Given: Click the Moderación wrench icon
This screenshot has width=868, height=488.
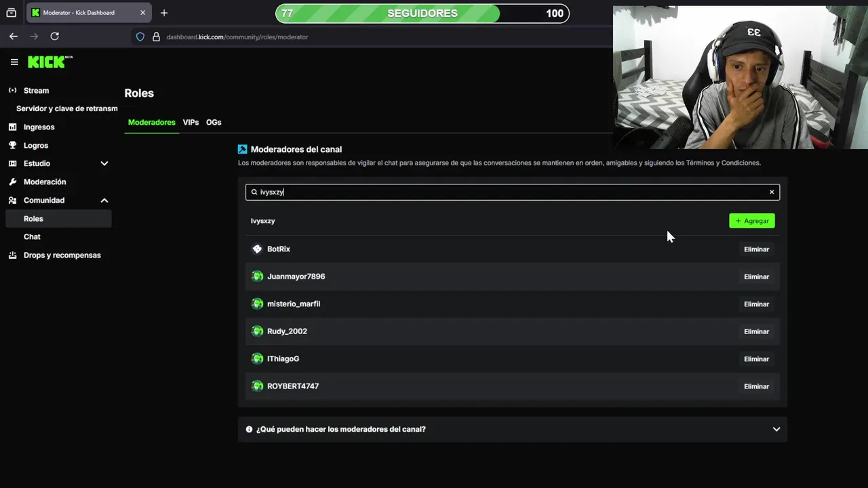Looking at the screenshot, I should (12, 182).
